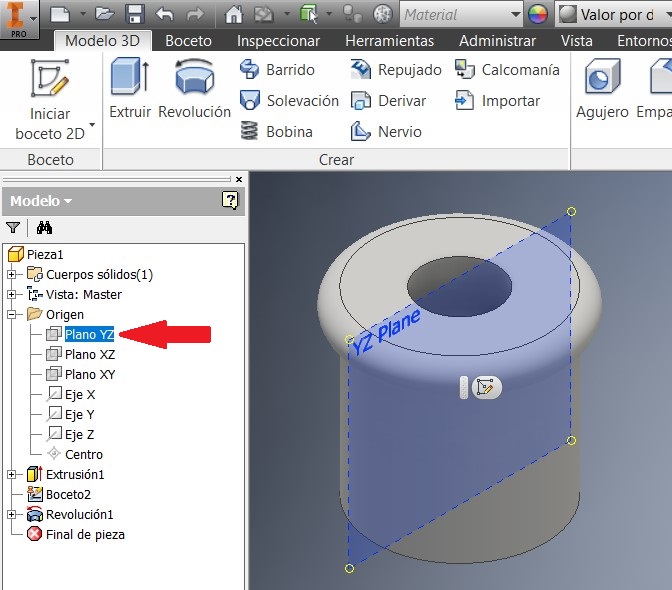The width and height of the screenshot is (672, 590).
Task: Select Boceto2 in the browser
Action: point(68,494)
